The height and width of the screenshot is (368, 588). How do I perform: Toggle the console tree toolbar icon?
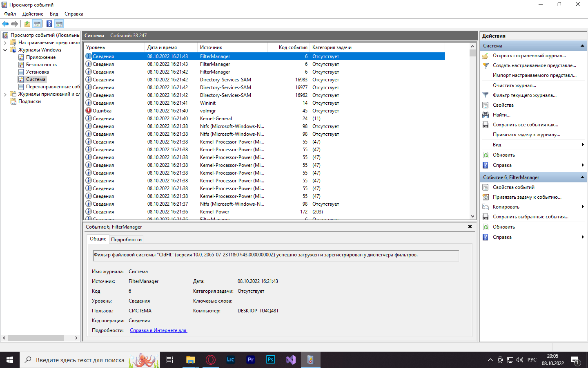37,24
